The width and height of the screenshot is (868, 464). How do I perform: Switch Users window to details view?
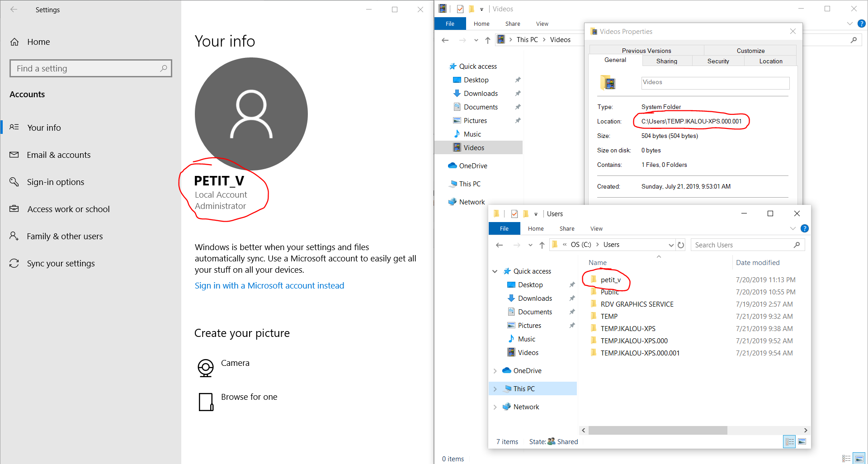pos(789,441)
